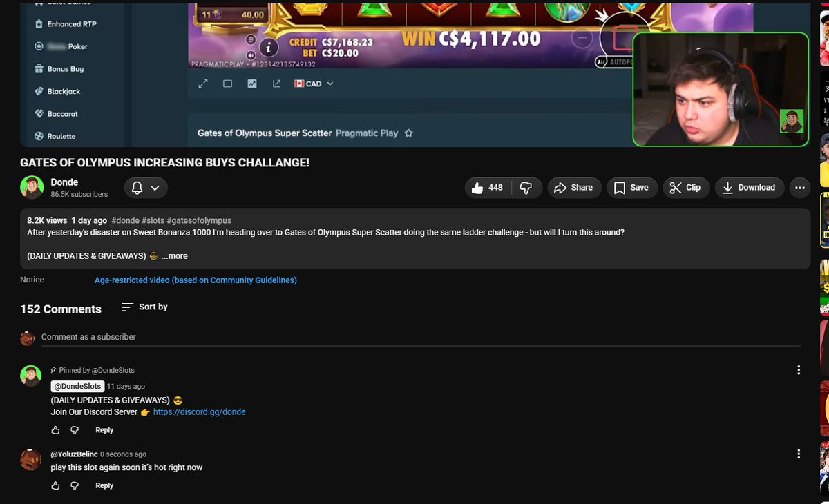The width and height of the screenshot is (829, 504).
Task: Open options menu for pinned comment
Action: [799, 370]
